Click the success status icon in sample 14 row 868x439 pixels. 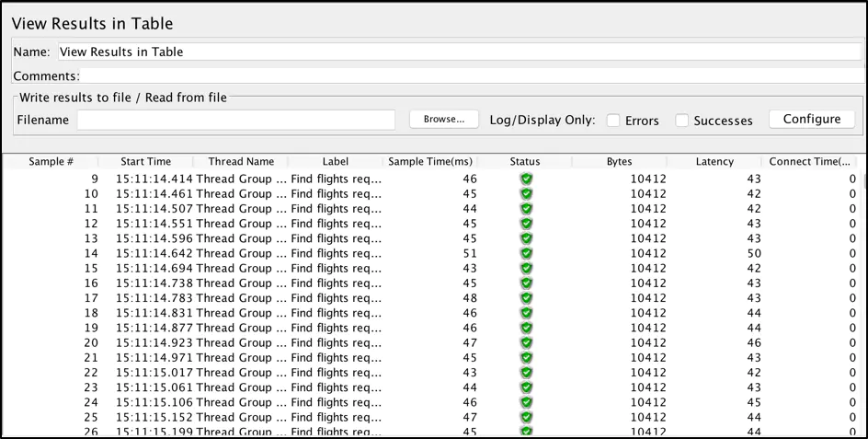pos(527,254)
